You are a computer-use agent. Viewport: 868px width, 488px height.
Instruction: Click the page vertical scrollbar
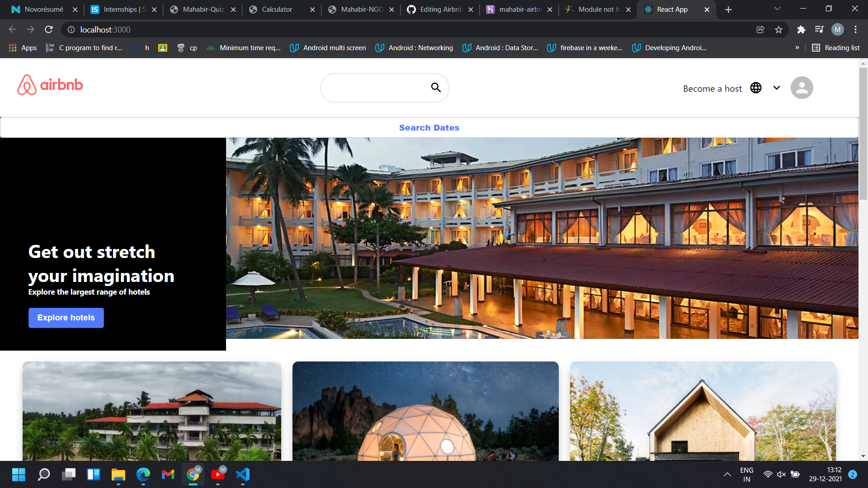click(x=863, y=133)
